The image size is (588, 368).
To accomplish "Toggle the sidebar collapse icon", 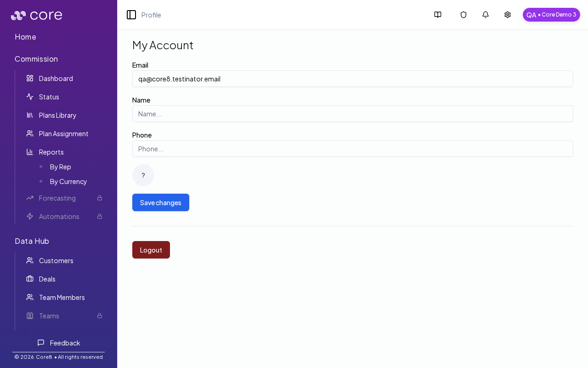I will coord(131,15).
